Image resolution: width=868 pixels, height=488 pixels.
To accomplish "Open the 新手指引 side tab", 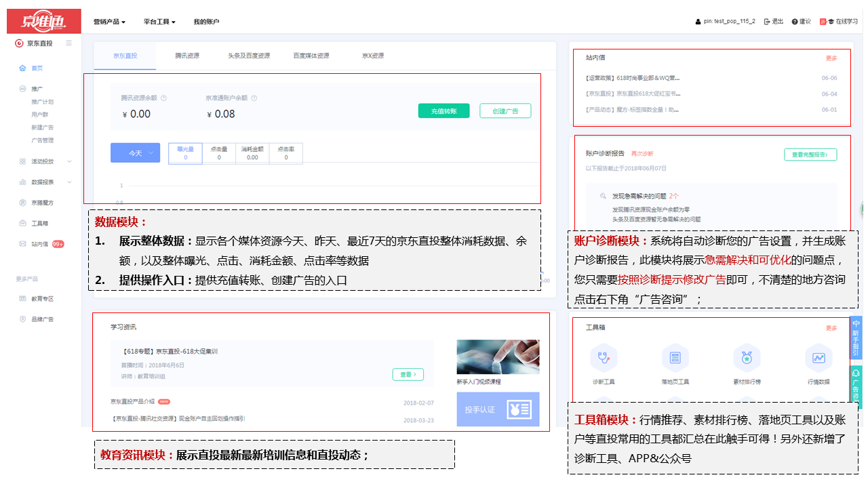I will click(x=856, y=338).
